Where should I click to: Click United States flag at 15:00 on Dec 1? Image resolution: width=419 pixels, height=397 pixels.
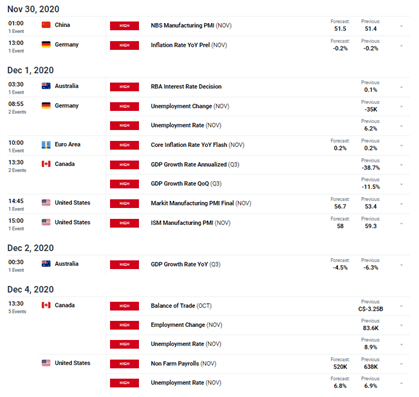click(x=46, y=222)
